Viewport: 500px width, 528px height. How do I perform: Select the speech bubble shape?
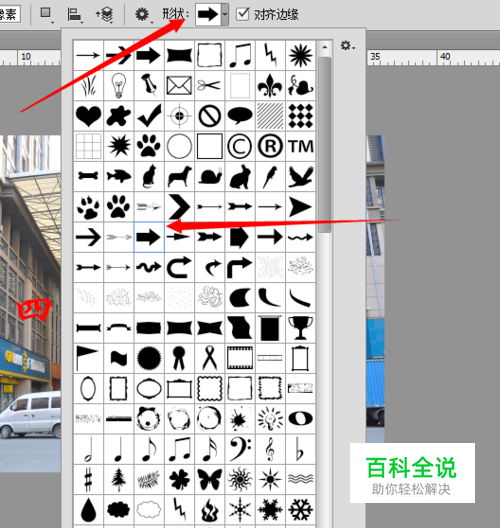[x=240, y=116]
